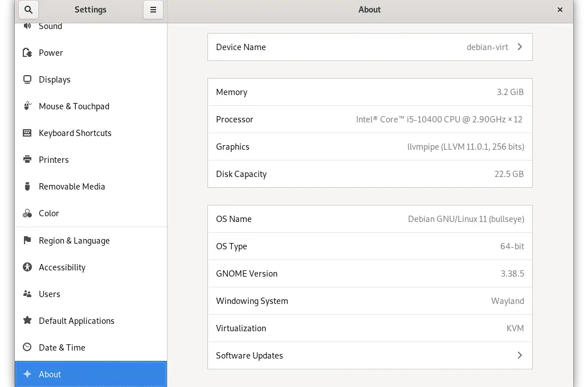Open the Software Updates row
The height and width of the screenshot is (387, 588).
click(369, 356)
